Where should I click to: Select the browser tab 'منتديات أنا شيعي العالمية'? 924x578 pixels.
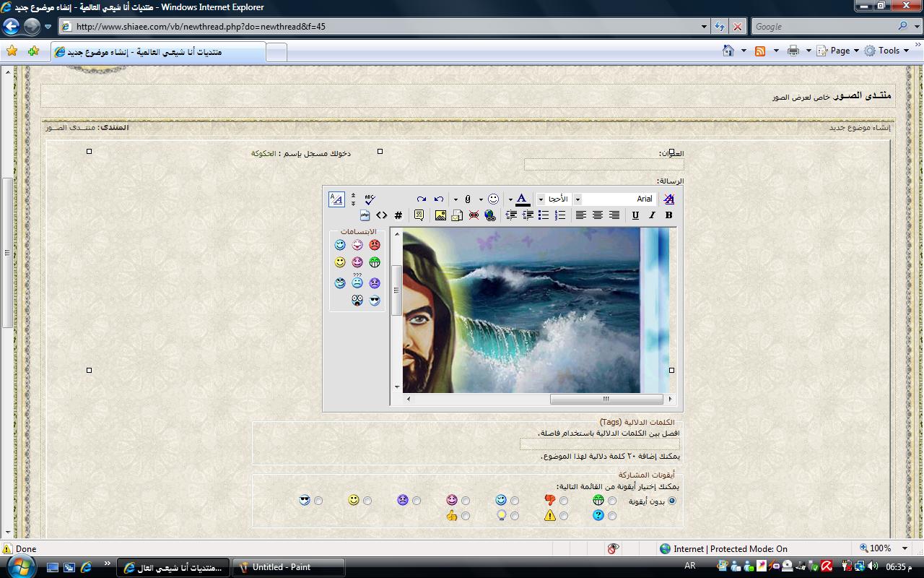pos(158,52)
